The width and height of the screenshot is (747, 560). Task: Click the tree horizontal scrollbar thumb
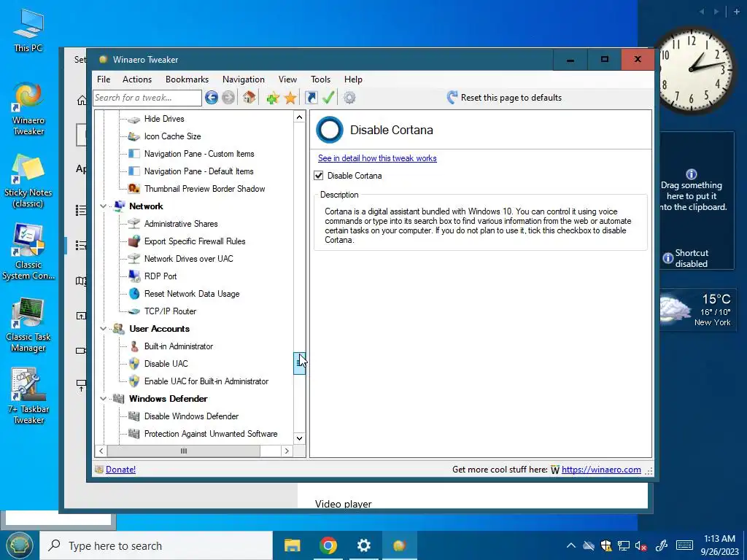[x=184, y=451]
